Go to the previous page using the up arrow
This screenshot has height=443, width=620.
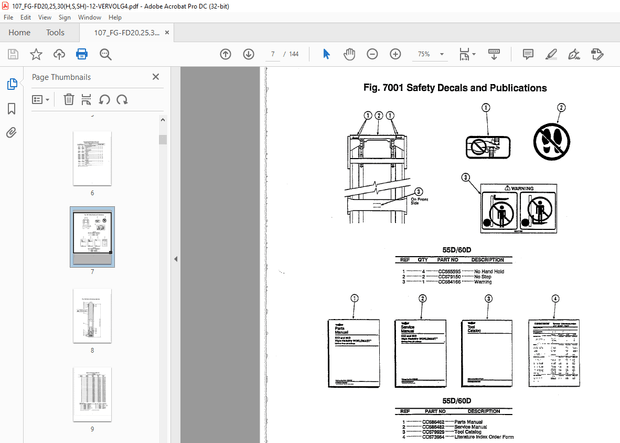225,54
